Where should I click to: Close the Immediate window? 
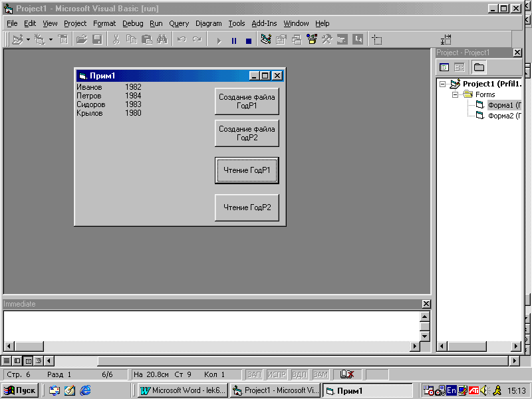click(x=426, y=304)
